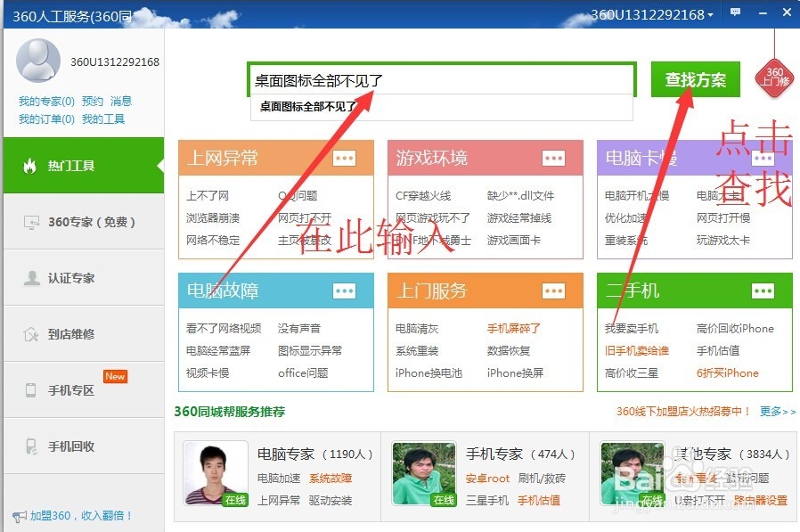Select the 热门工具 sidebar tab

click(84, 166)
